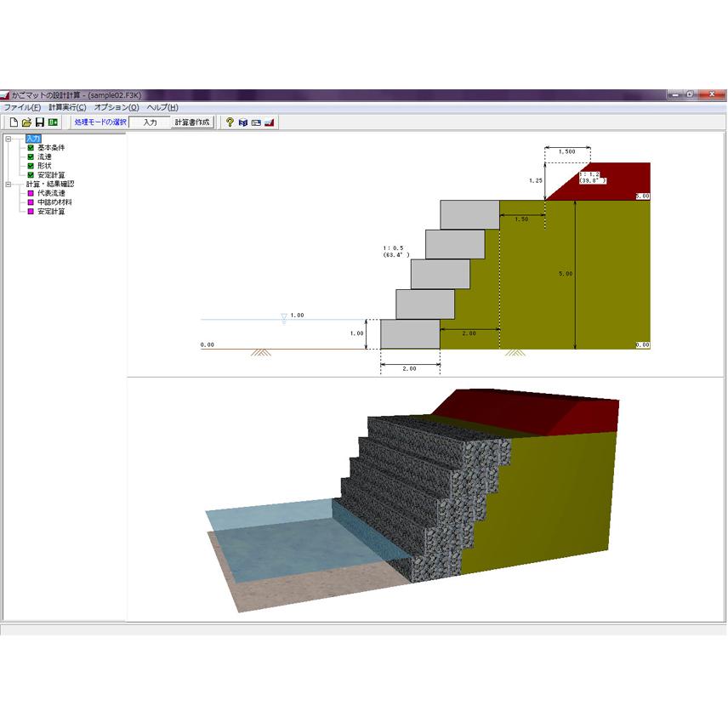Screen dimensions: 728x728
Task: Open the ファイル(F) menu
Action: 22,107
